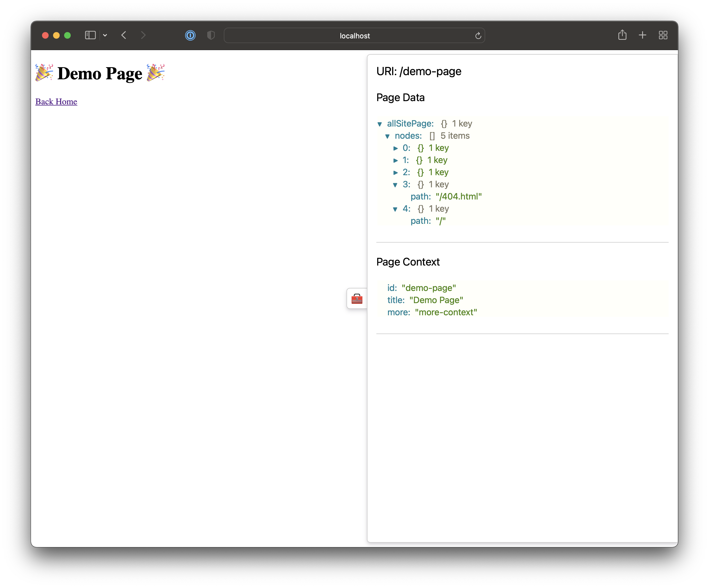Toggle the Safari sidebar icon
The height and width of the screenshot is (588, 709).
90,35
